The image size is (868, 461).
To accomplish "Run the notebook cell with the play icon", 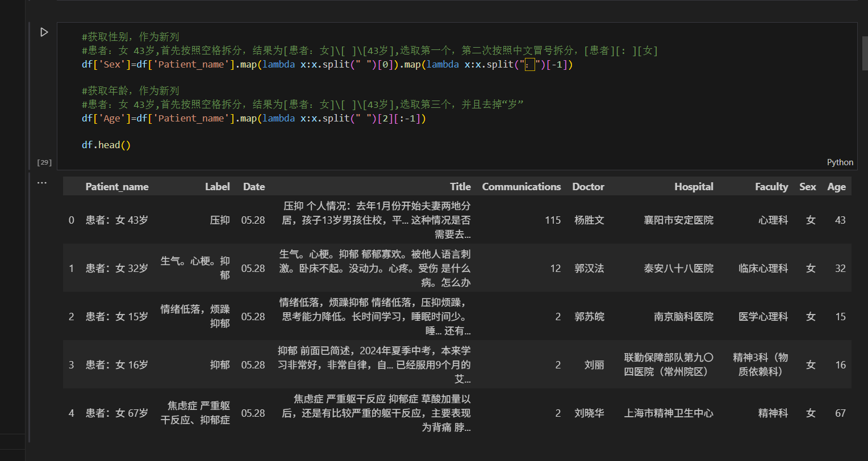I will tap(44, 32).
